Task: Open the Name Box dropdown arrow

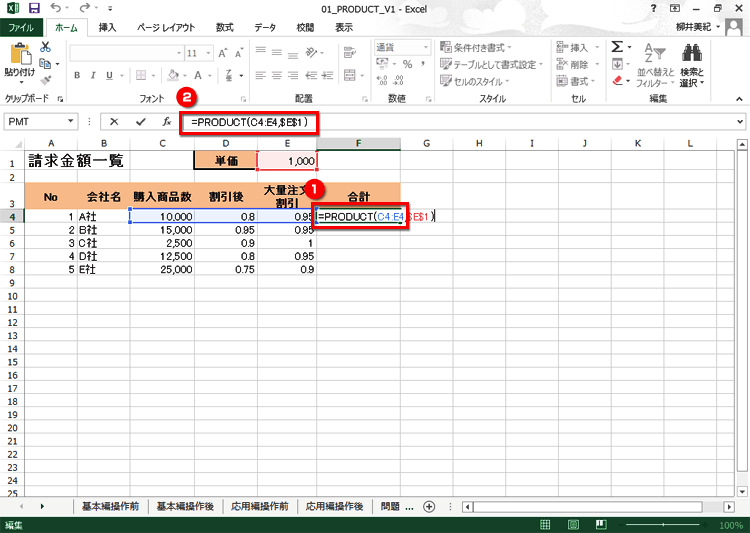Action: pyautogui.click(x=70, y=121)
